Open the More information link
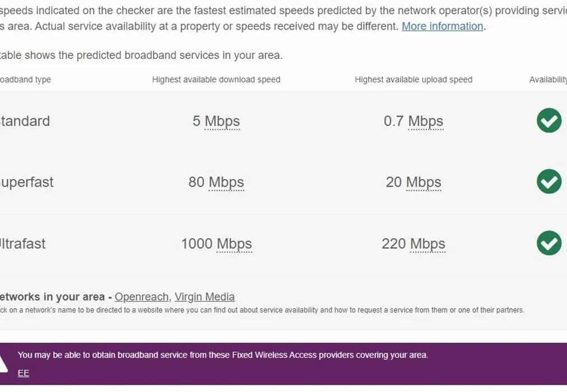 (x=442, y=26)
